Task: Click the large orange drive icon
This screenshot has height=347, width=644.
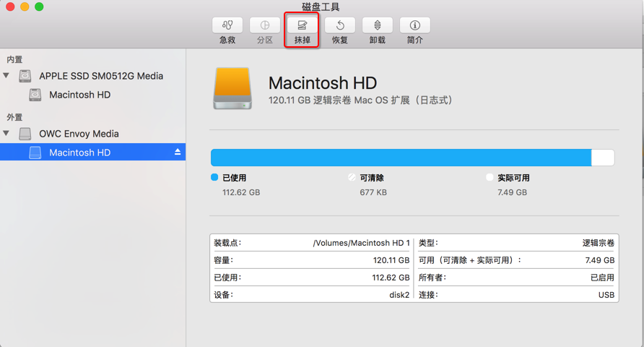Action: click(x=233, y=89)
